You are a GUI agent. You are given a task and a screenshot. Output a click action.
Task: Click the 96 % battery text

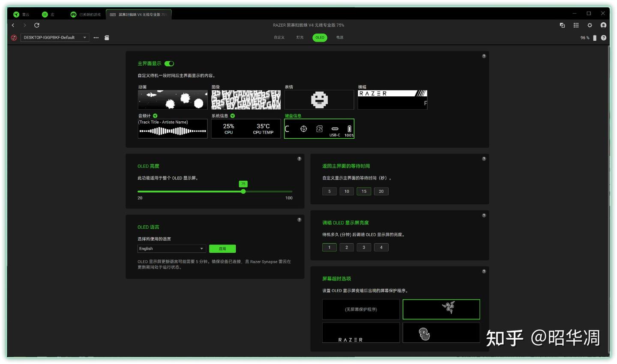pos(585,38)
